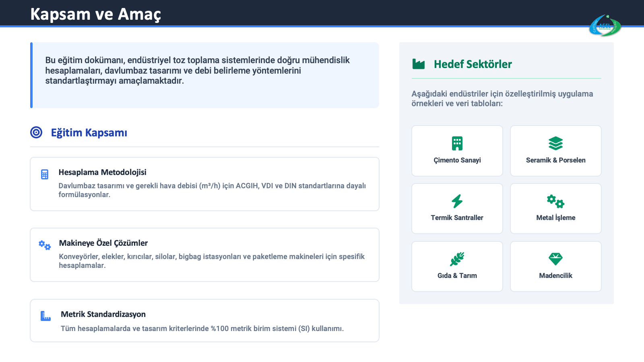Click the intro paragraph in the blue box
Viewport: 644px width, 362px height.
click(197, 70)
